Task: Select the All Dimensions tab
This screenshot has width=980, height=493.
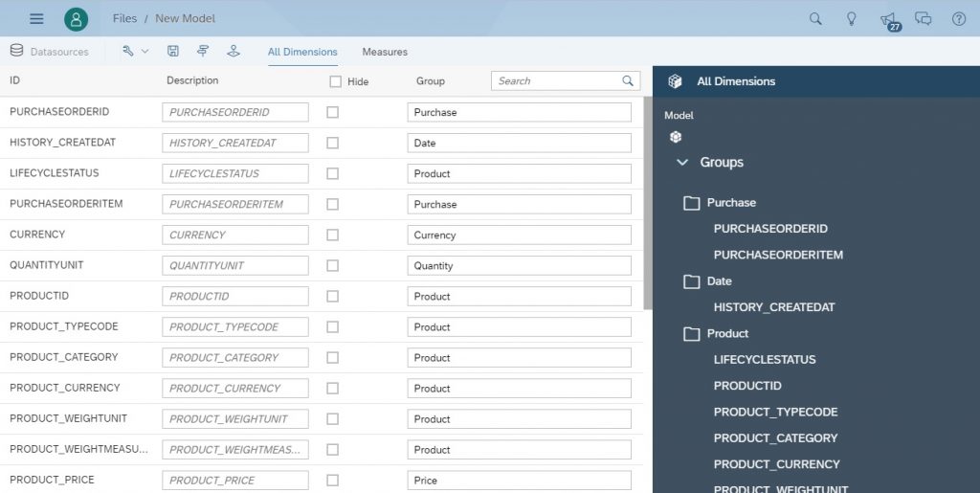Action: click(302, 52)
